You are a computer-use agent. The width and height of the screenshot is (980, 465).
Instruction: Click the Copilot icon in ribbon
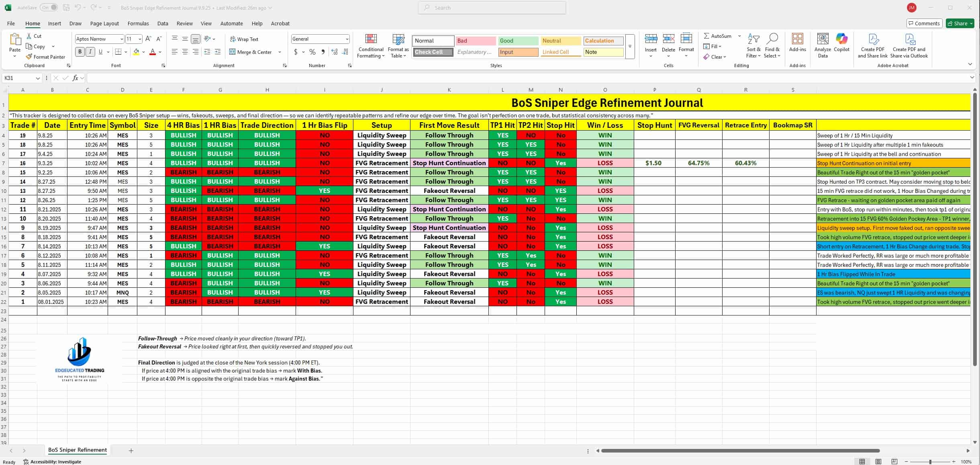pos(841,39)
